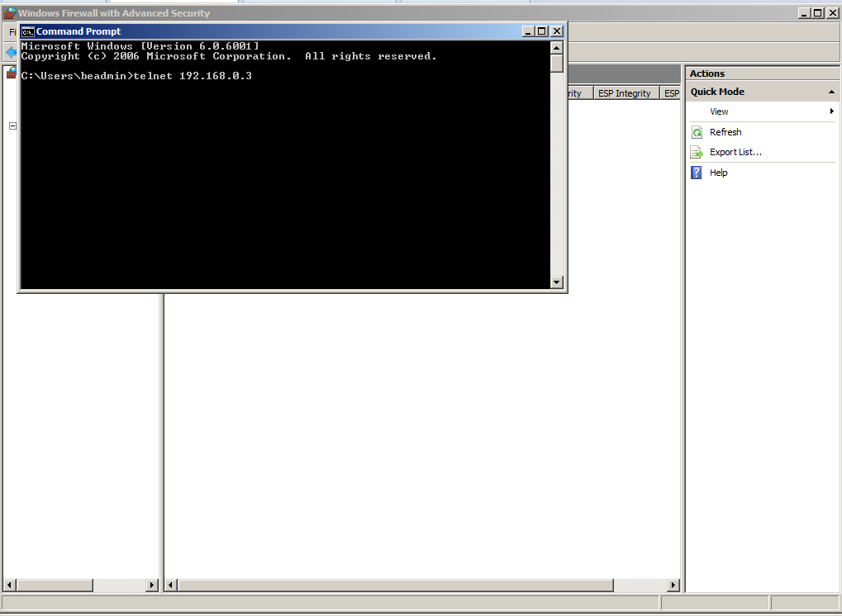The height and width of the screenshot is (616, 842).
Task: Click the tree pane's right scroll arrow
Action: tap(152, 585)
